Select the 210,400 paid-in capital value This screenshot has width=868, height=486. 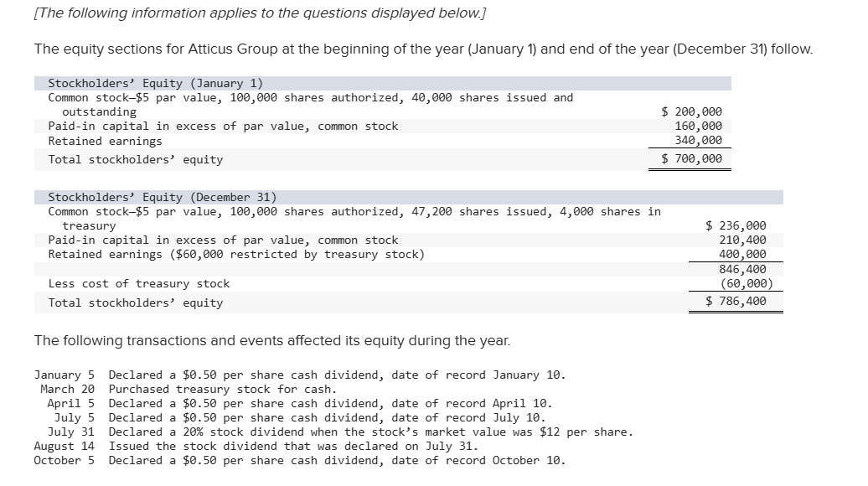[x=742, y=240]
